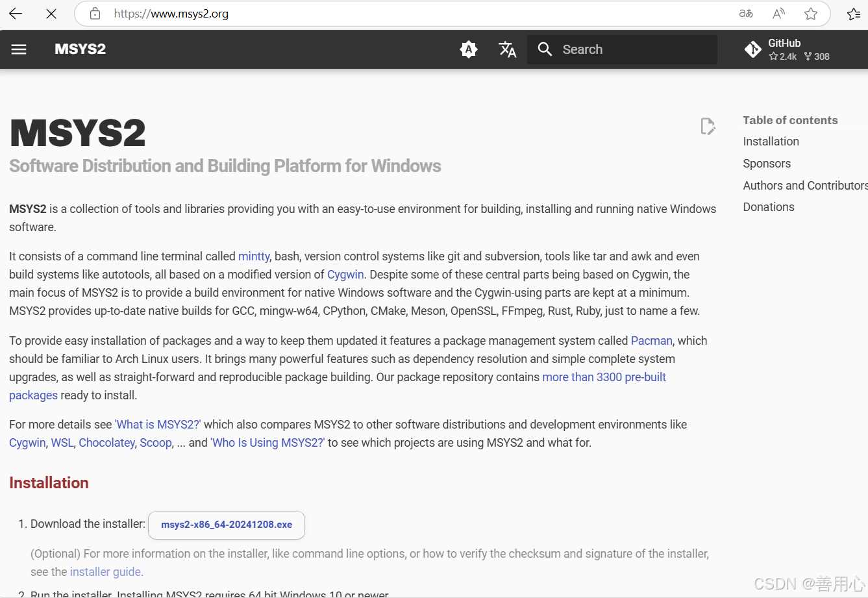Click the red Installation section heading
The image size is (868, 598).
(x=49, y=483)
